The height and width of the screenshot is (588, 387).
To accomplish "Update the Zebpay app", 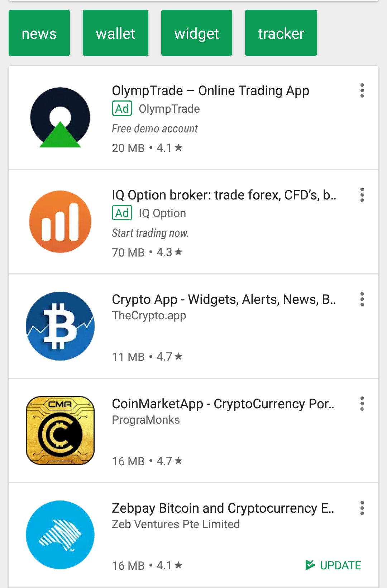I will tap(333, 565).
